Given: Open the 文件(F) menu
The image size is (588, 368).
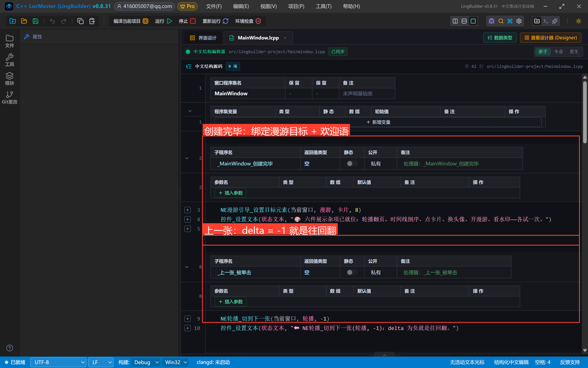Looking at the screenshot, I should click(x=214, y=6).
